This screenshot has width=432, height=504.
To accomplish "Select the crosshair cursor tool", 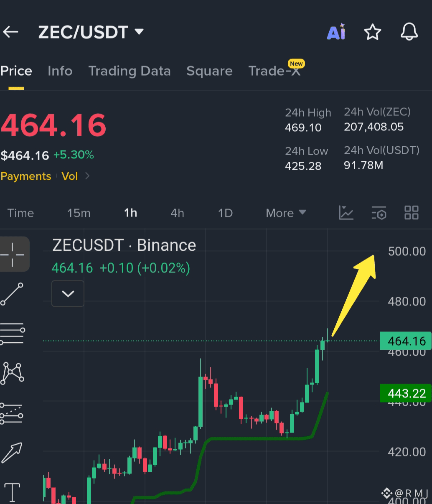I will 13,254.
